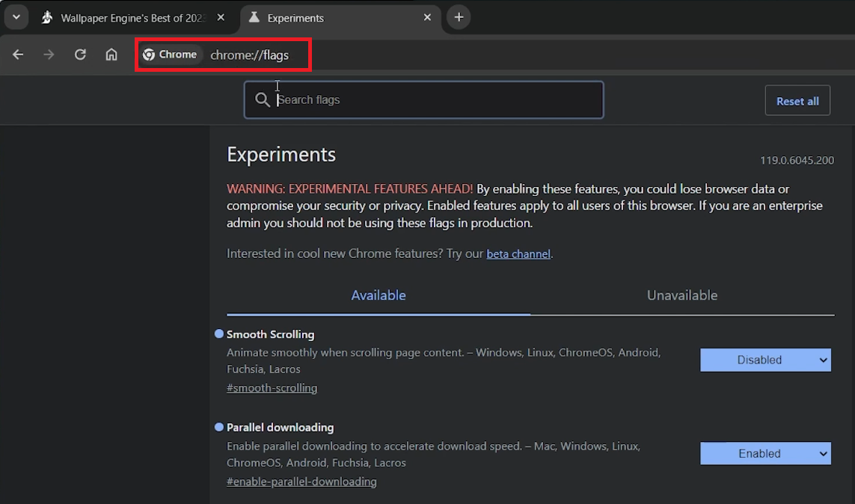Click the forward navigation arrow
The width and height of the screenshot is (855, 504).
[49, 55]
